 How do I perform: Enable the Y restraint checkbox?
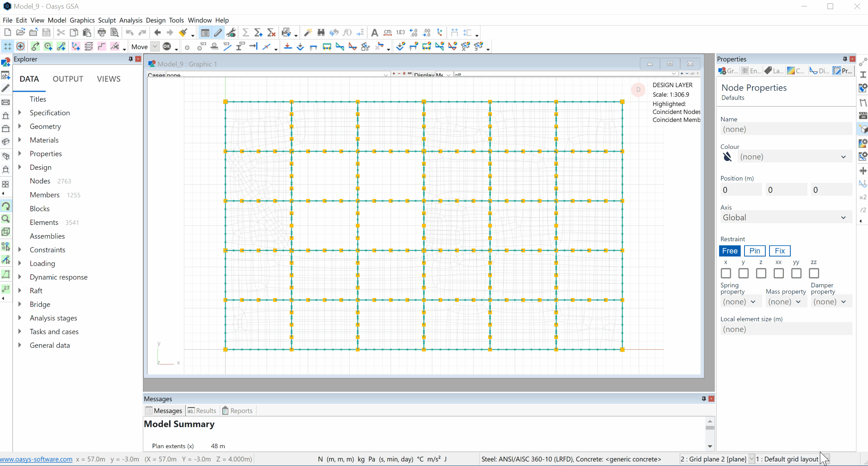pos(743,273)
